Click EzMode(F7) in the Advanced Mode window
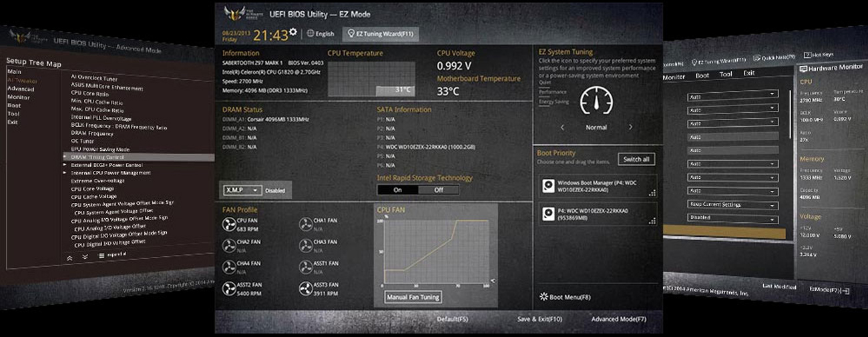 point(829,290)
